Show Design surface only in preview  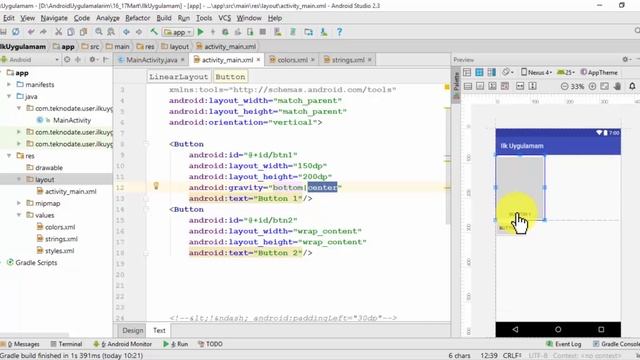click(x=467, y=72)
